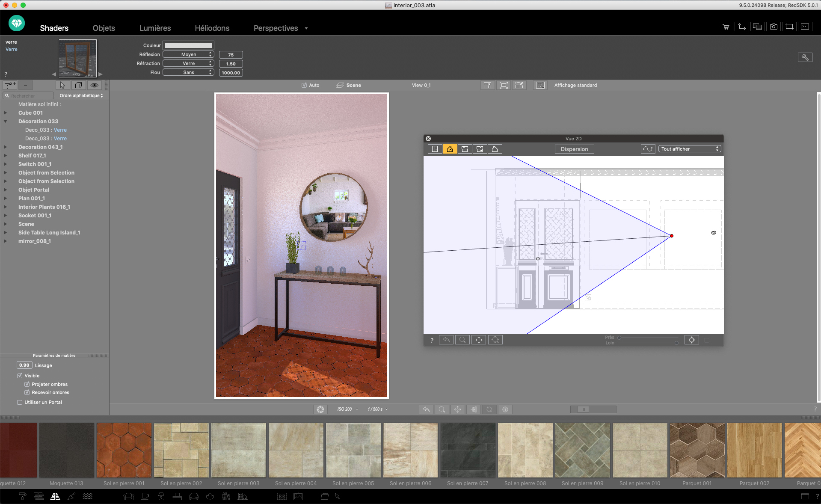Select the camera snapshot icon top right
The height and width of the screenshot is (504, 821).
pos(773,27)
